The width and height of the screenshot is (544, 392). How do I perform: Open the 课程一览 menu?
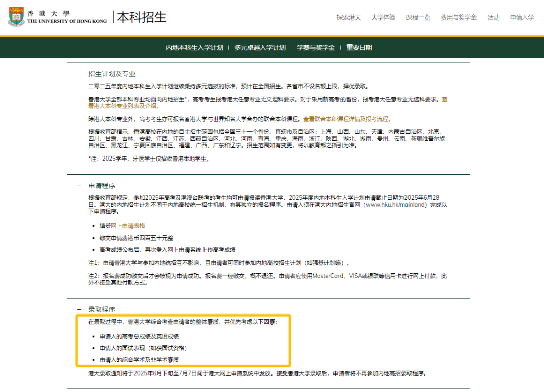tap(418, 17)
